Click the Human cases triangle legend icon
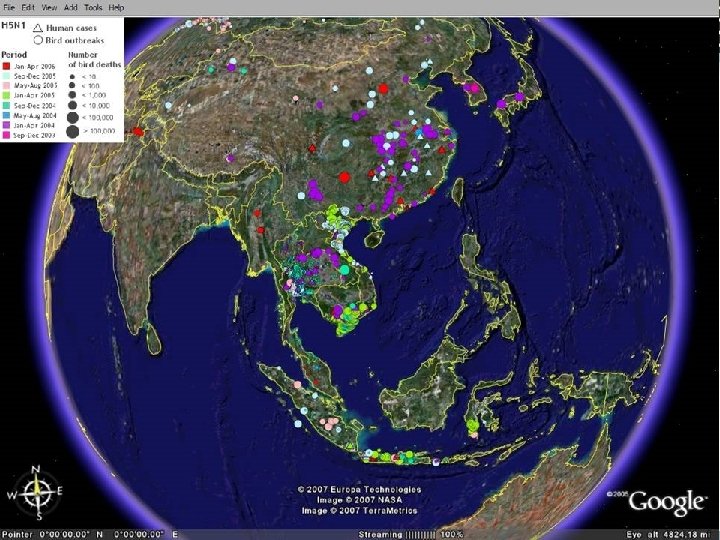 38,28
